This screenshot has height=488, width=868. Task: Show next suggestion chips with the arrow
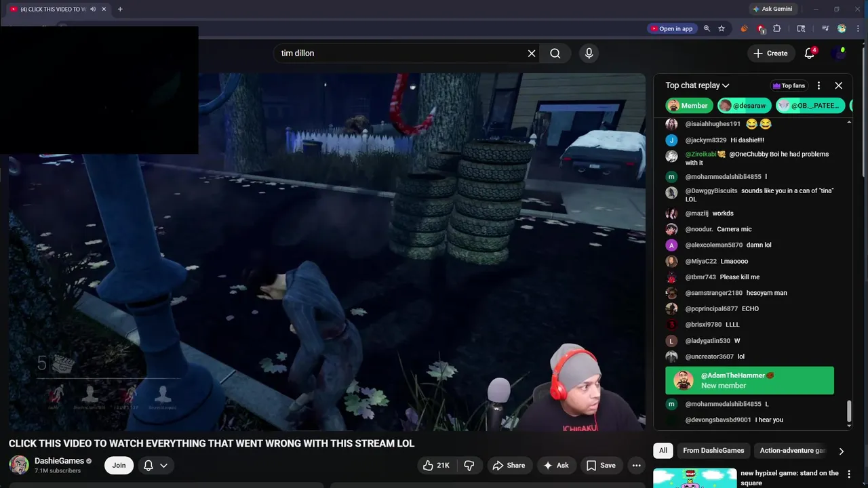click(x=841, y=451)
